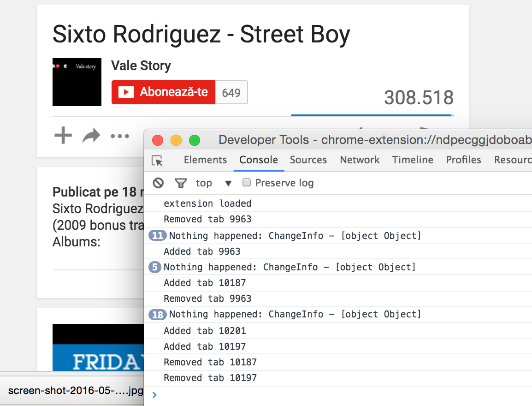Select the Console tab
This screenshot has height=406, width=532.
tap(259, 160)
